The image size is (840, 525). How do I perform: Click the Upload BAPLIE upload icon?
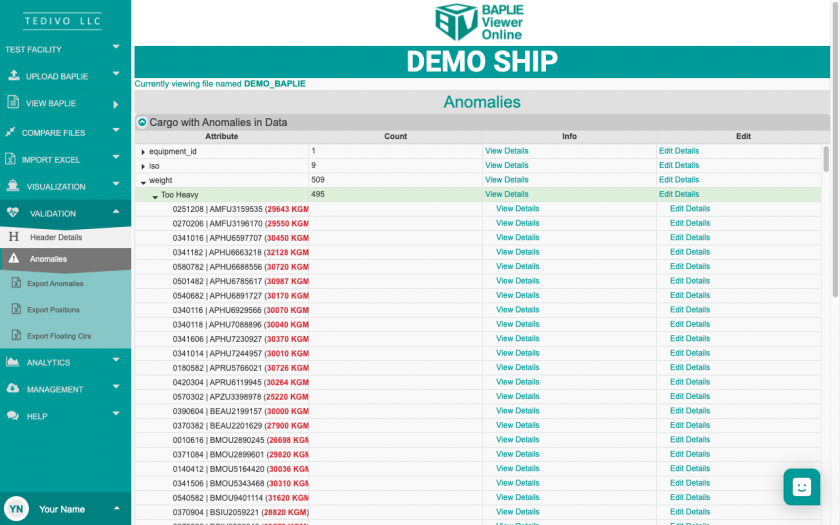click(x=14, y=76)
